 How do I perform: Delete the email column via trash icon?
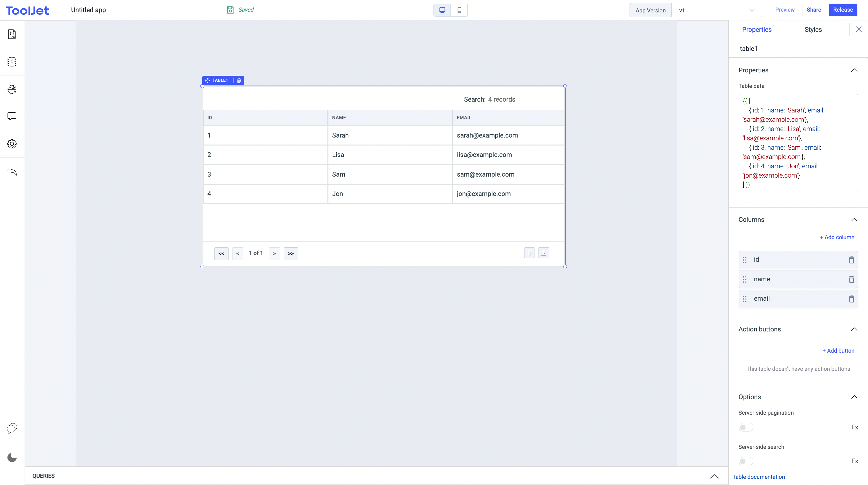[x=851, y=299]
